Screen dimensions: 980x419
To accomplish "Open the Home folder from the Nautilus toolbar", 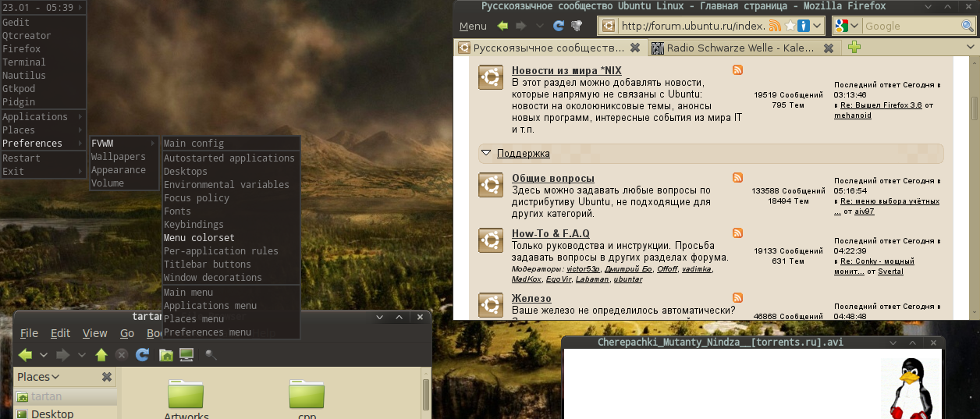I will [x=165, y=355].
